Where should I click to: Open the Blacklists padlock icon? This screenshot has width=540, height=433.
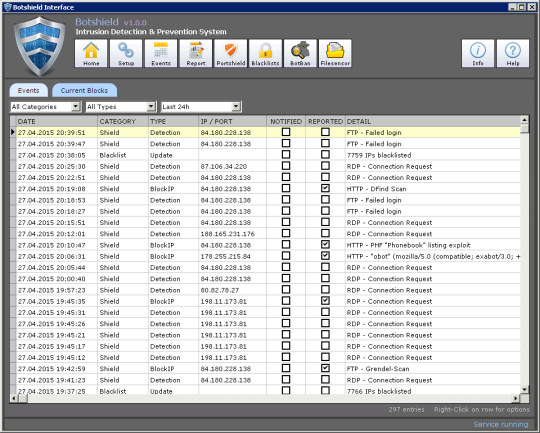[x=266, y=53]
